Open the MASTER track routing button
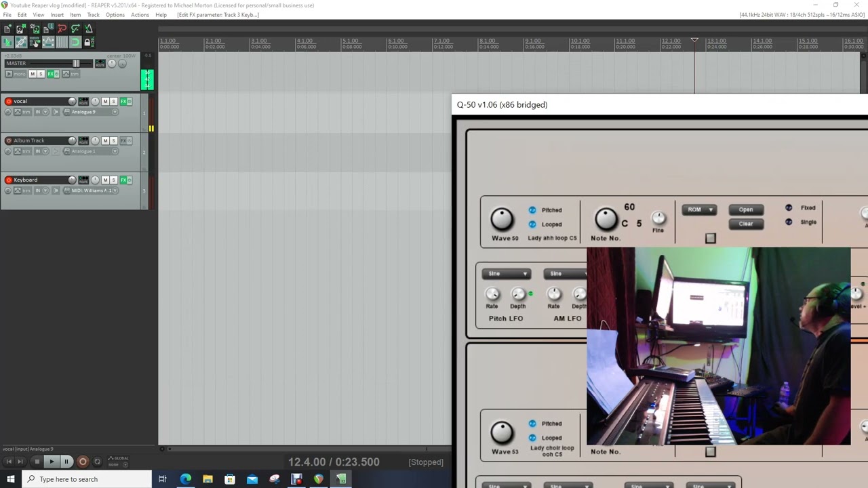Screen dimensions: 868x488 coord(100,64)
